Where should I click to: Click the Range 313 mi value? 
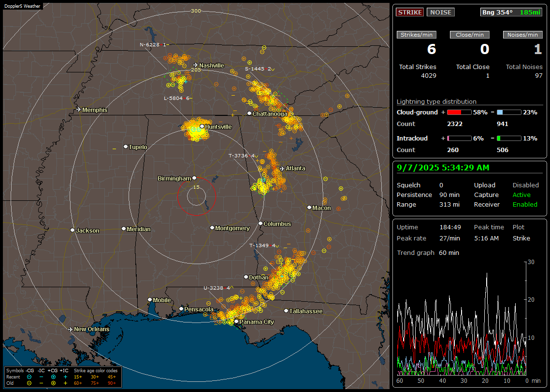click(x=449, y=205)
